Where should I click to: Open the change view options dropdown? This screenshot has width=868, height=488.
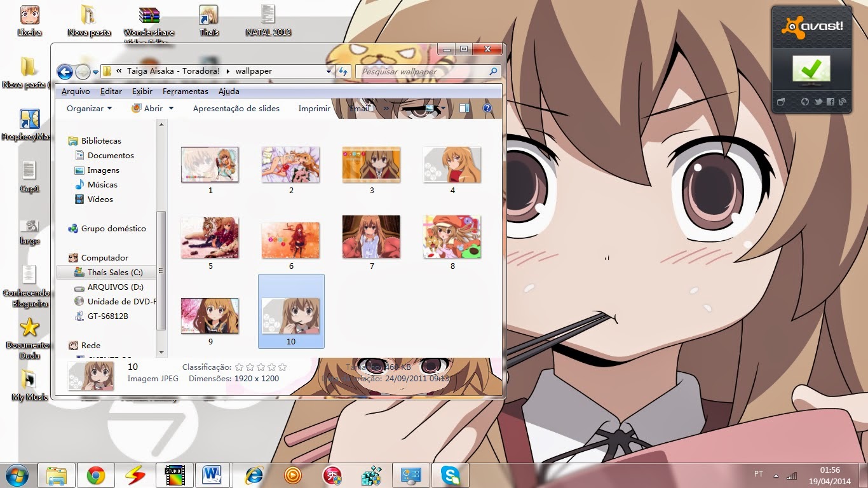point(443,109)
